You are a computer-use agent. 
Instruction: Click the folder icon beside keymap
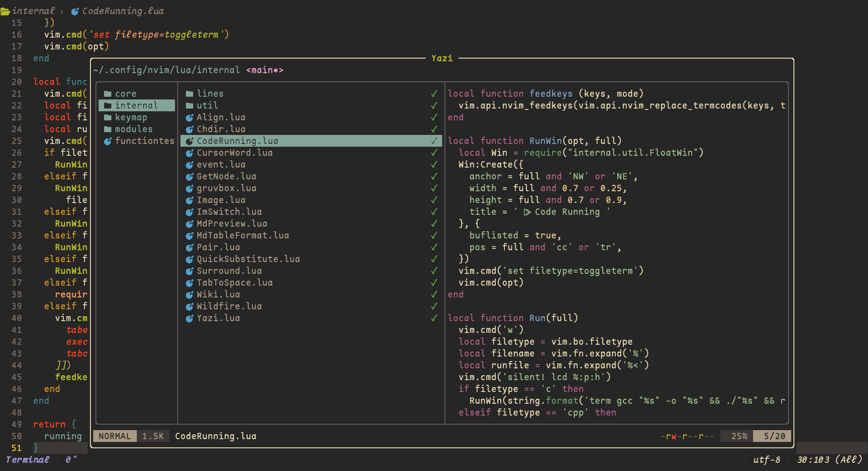point(108,118)
